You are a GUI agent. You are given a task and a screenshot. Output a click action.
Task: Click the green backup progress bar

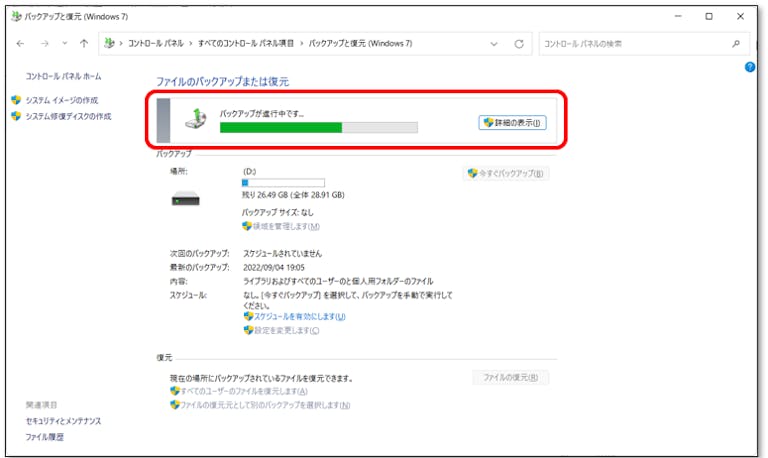[x=319, y=128]
